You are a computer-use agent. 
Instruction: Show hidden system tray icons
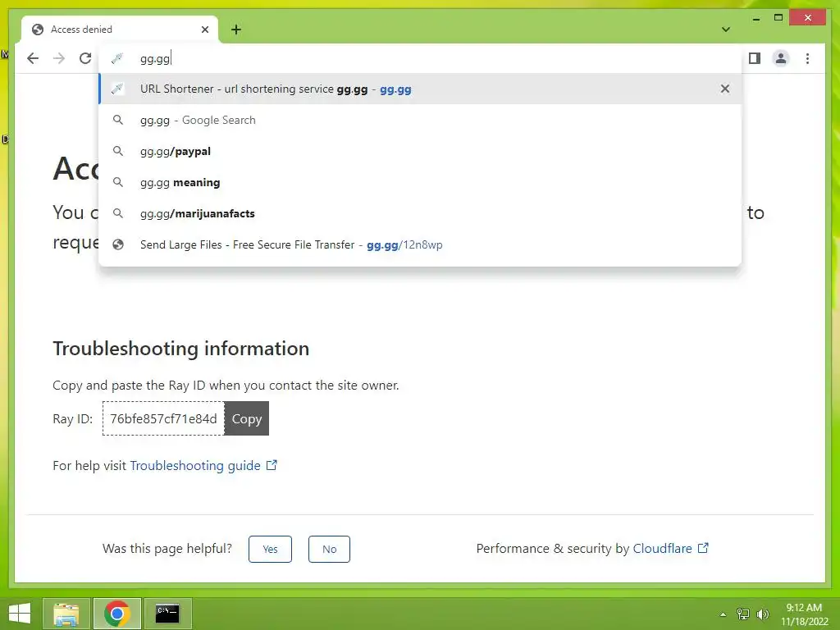pos(723,614)
